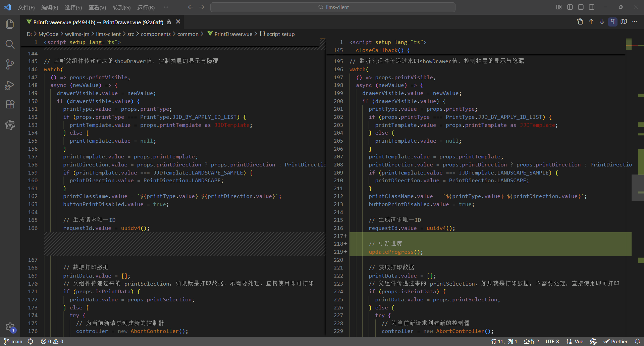Click breadcrumb common folder
This screenshot has height=346, width=644.
[188, 34]
